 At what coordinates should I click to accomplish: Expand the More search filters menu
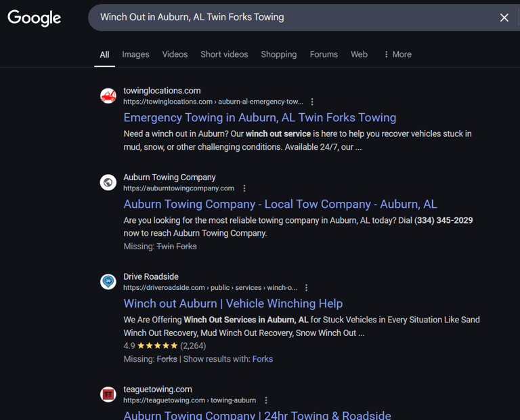click(397, 54)
